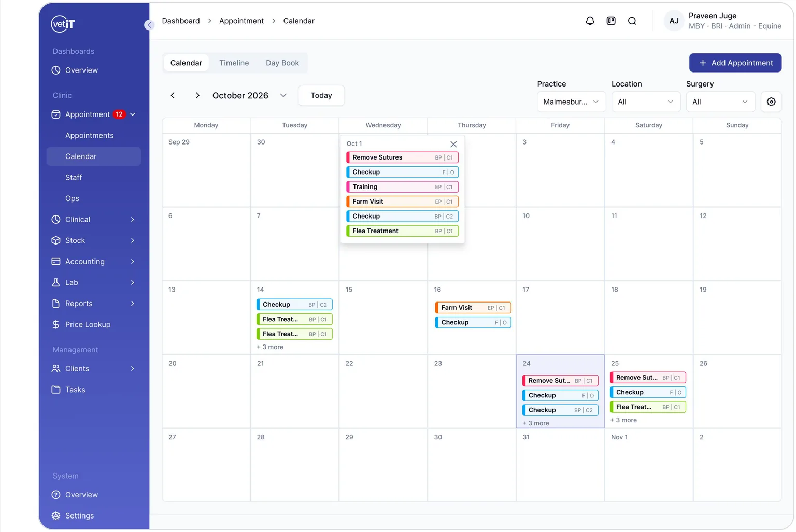Click the vetiT logo
796x532 pixels.
(63, 24)
